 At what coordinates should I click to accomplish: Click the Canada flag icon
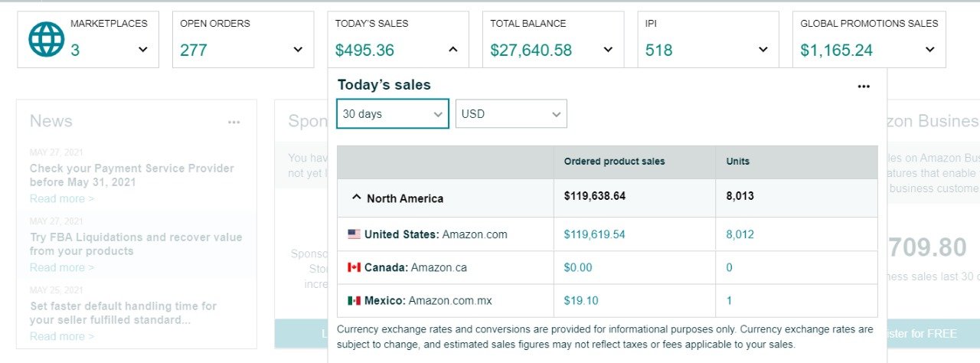click(x=354, y=267)
